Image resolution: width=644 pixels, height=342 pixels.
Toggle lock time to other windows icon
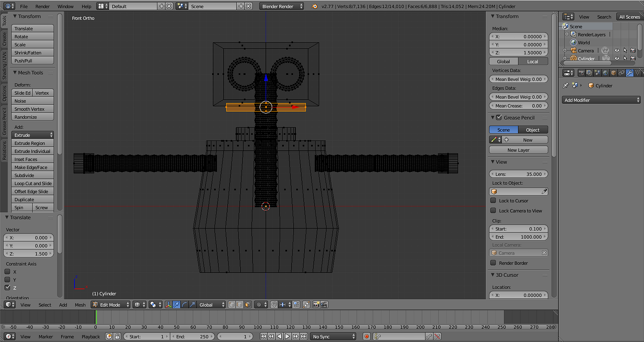click(117, 336)
